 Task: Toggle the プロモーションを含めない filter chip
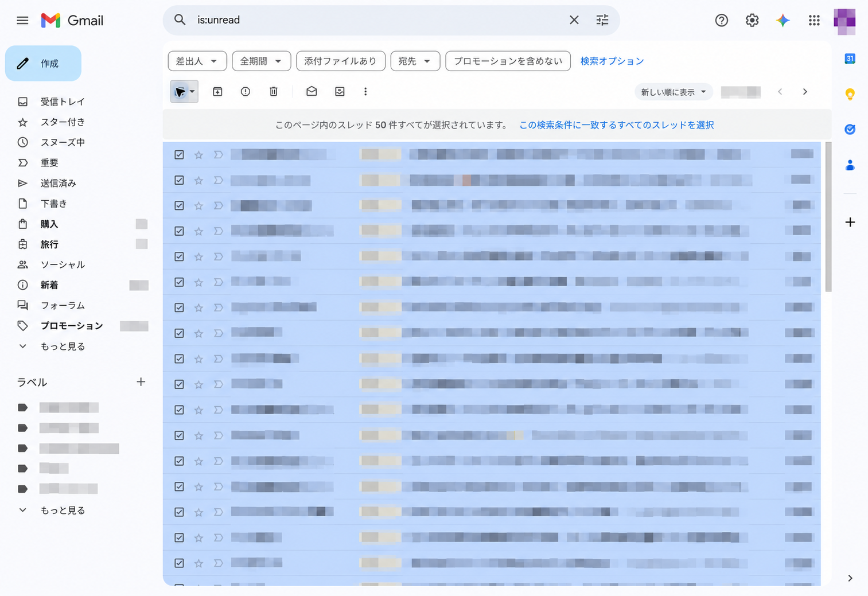click(x=508, y=61)
